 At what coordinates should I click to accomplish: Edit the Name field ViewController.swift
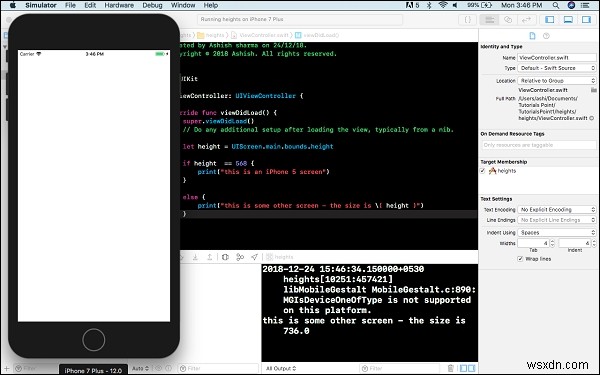click(x=556, y=57)
